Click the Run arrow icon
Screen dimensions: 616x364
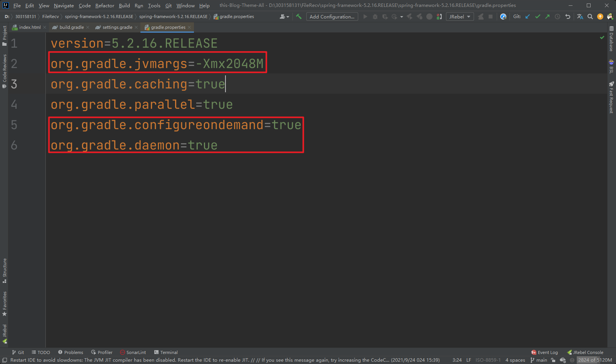[x=365, y=17]
